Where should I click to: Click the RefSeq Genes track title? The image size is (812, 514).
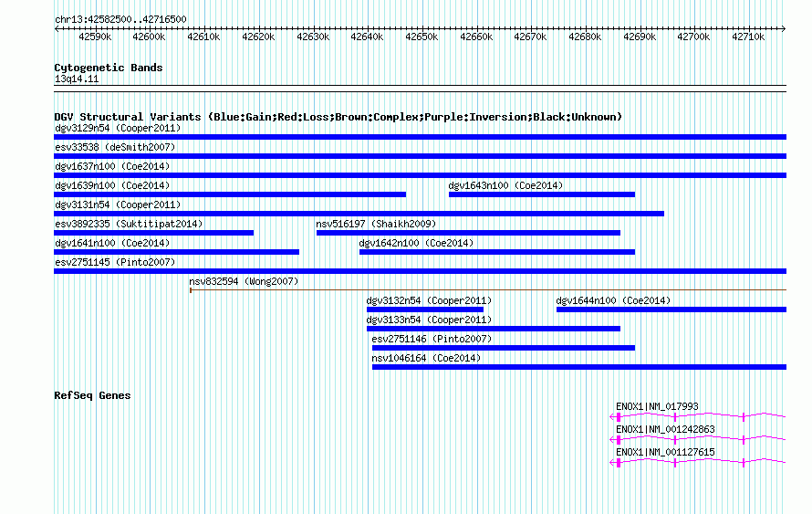pos(92,395)
